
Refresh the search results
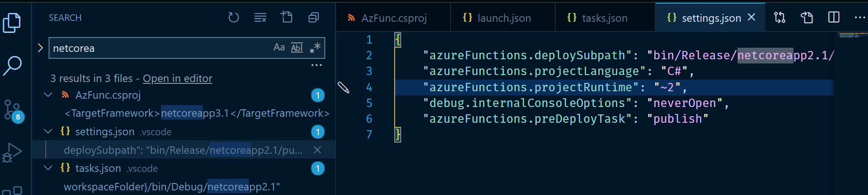234,18
